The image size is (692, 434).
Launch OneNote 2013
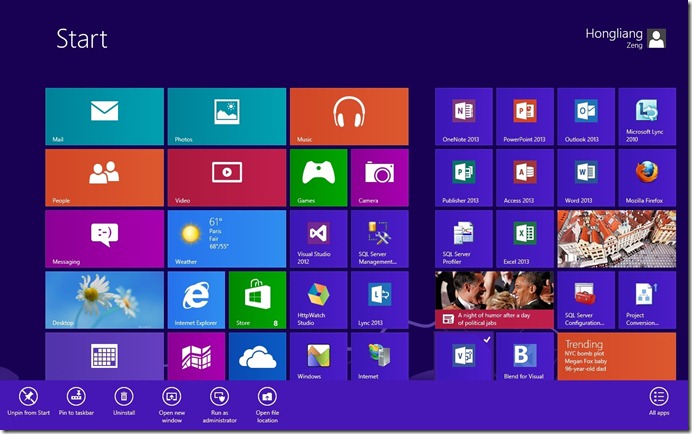coord(464,117)
